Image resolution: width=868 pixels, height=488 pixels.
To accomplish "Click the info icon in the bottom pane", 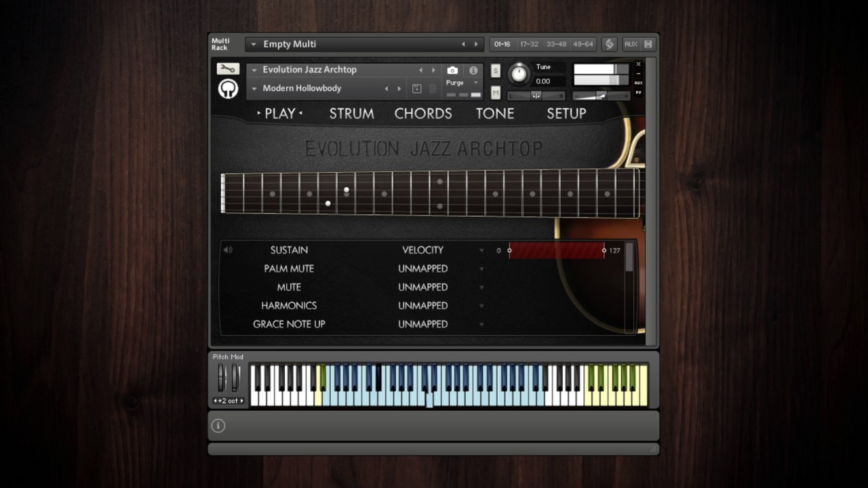I will (218, 426).
